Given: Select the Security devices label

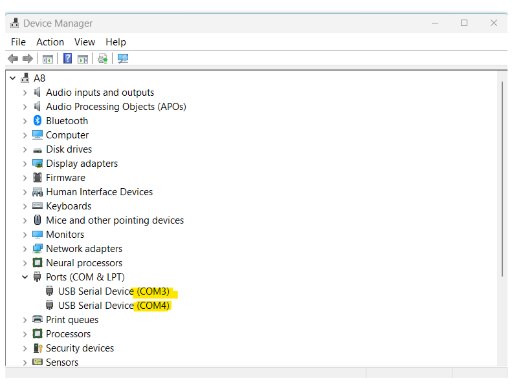Looking at the screenshot, I should click(80, 348).
